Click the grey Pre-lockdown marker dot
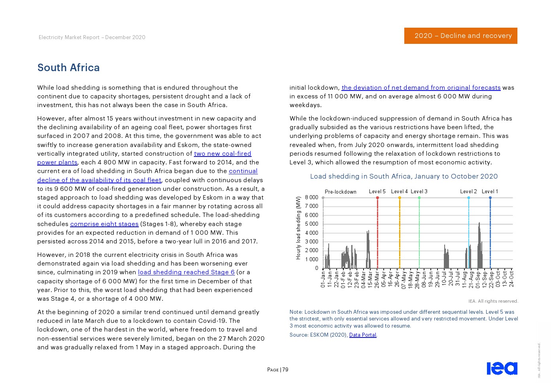 tap(323, 198)
